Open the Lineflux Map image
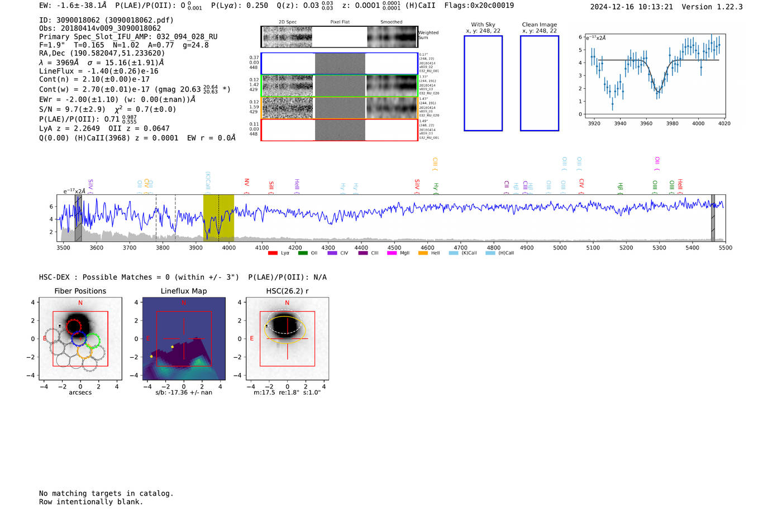 tap(184, 338)
